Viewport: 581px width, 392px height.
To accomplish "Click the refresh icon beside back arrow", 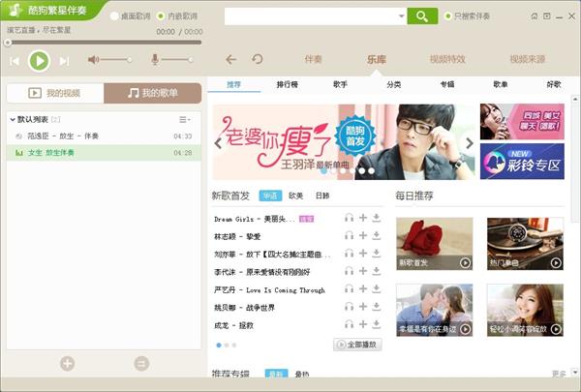I will click(x=258, y=60).
